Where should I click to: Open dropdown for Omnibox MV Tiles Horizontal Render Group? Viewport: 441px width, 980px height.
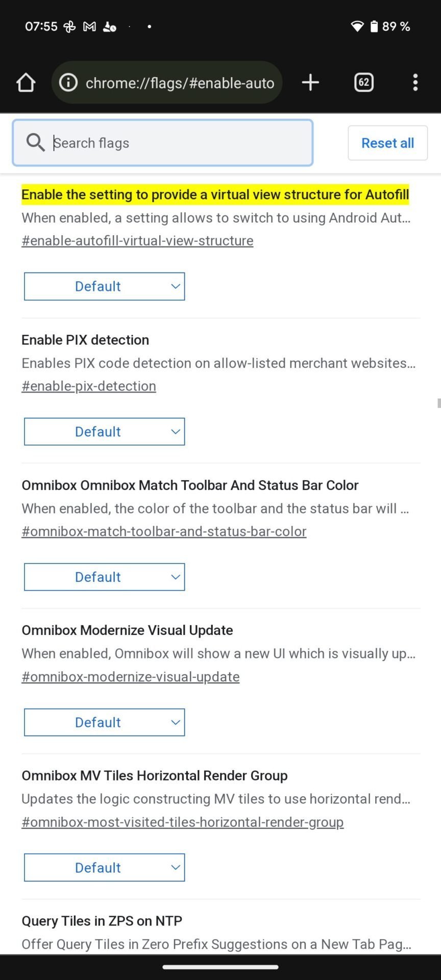(105, 868)
